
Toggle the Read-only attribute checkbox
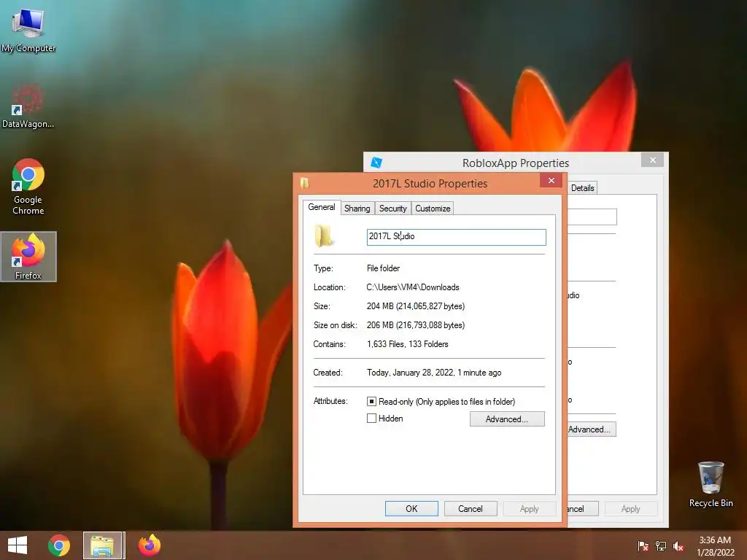coord(371,402)
